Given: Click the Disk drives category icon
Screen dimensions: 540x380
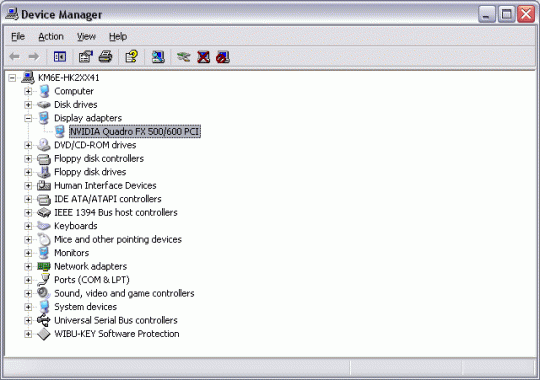Looking at the screenshot, I should coord(44,104).
